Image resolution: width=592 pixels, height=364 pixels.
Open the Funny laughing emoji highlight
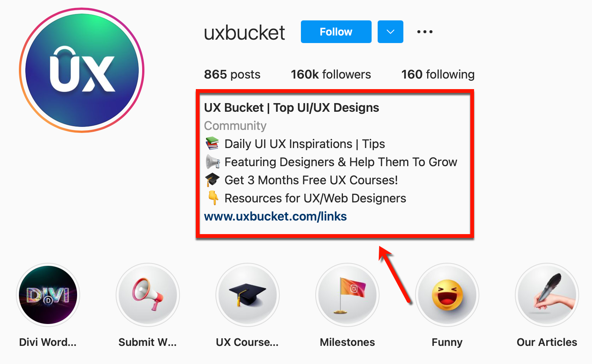point(447,295)
